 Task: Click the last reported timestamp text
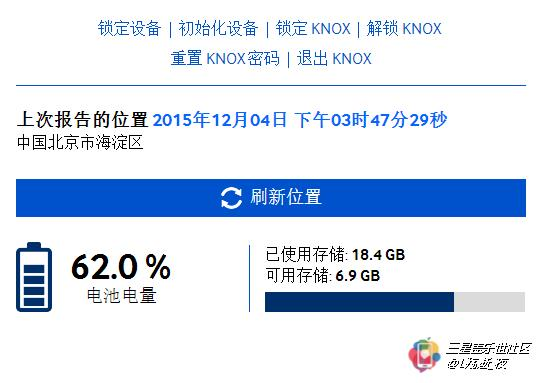(300, 120)
